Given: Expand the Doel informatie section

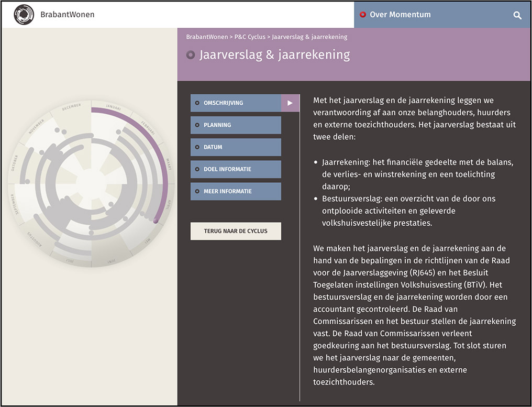Looking at the screenshot, I should coord(236,169).
